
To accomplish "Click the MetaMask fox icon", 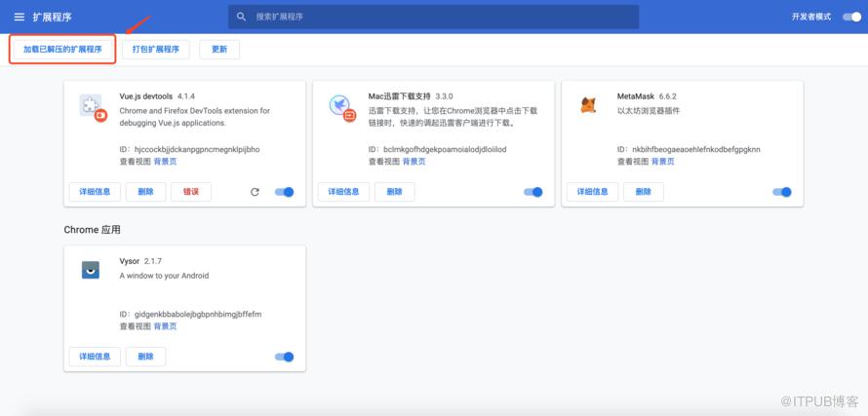I will (588, 104).
